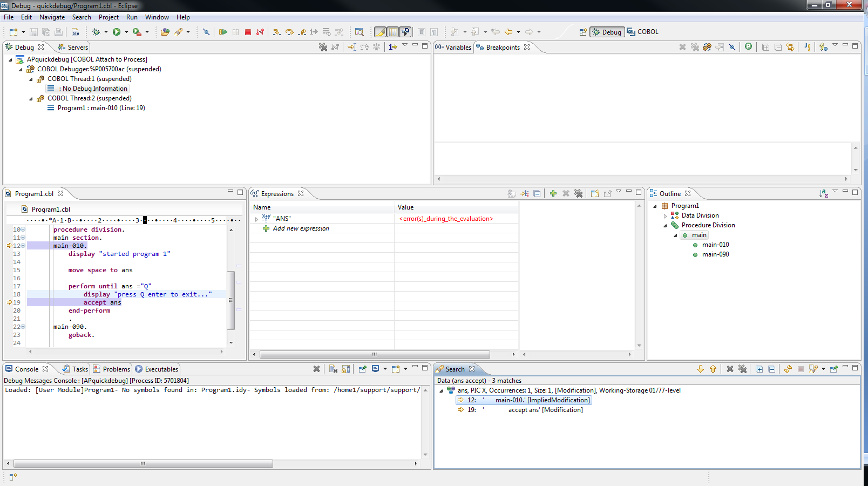The image size is (868, 486).
Task: Open the Navigate menu
Action: point(52,17)
